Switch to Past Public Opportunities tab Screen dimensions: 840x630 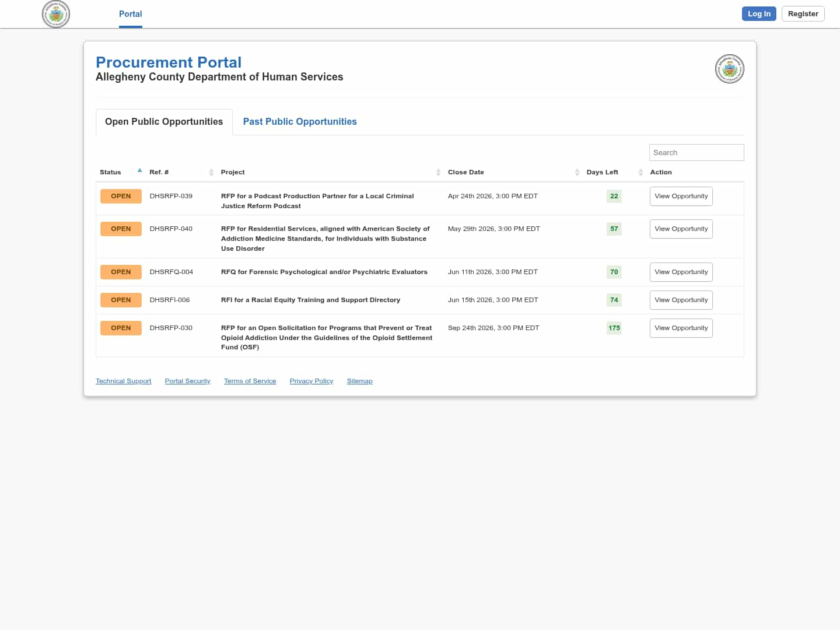pos(300,121)
